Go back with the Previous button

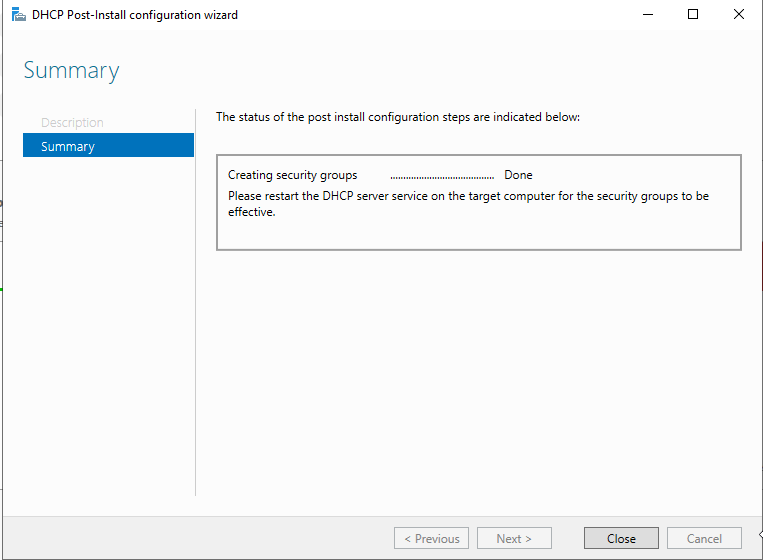click(432, 538)
